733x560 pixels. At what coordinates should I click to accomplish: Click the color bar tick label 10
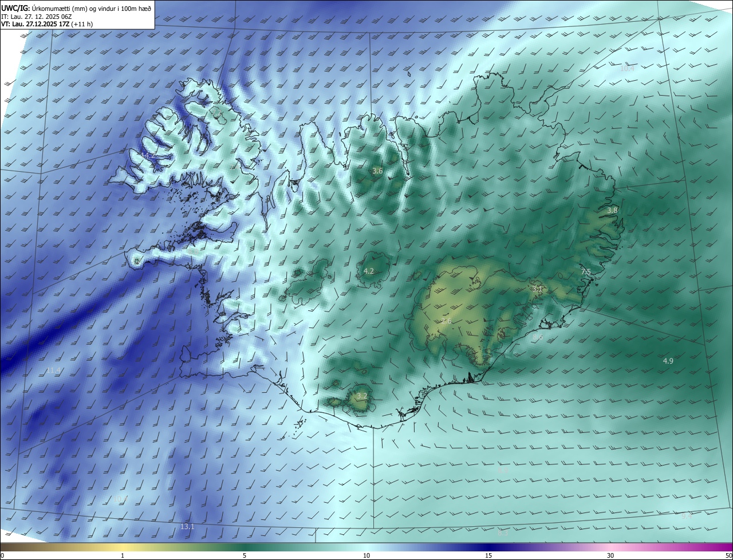tap(366, 556)
